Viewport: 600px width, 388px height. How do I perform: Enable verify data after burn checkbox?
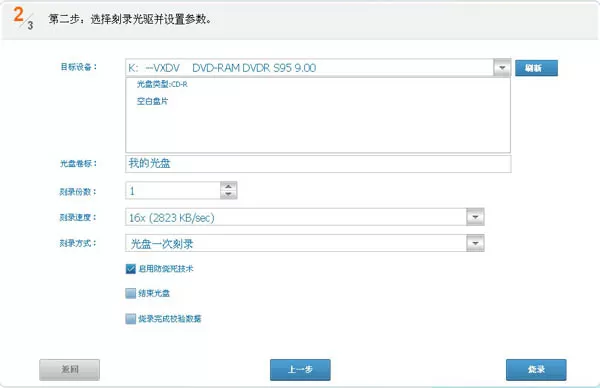pos(130,319)
